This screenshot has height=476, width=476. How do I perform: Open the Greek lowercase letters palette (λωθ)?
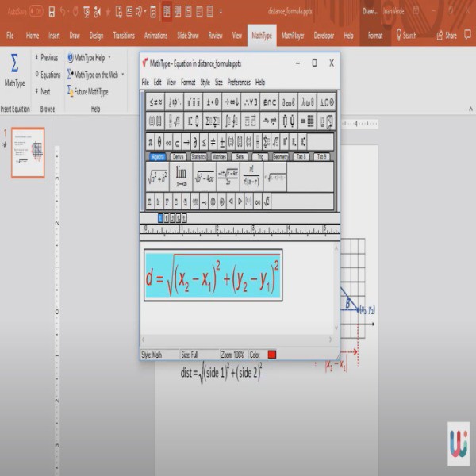[x=308, y=102]
